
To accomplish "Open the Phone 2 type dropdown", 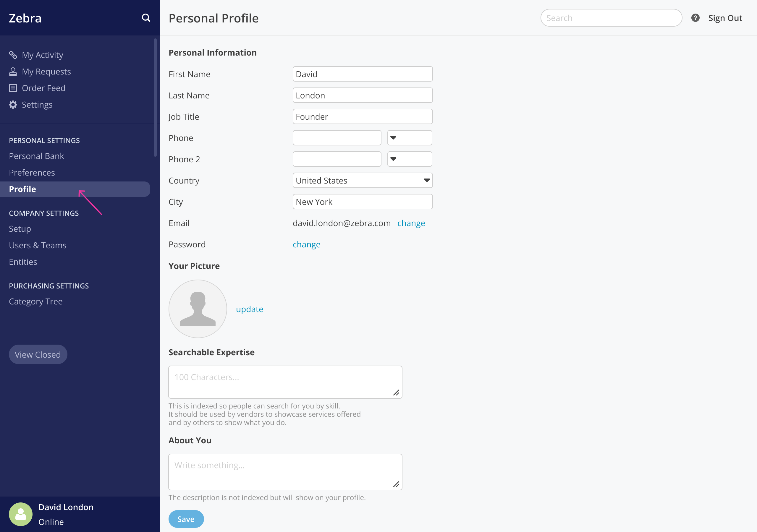I will tap(409, 159).
